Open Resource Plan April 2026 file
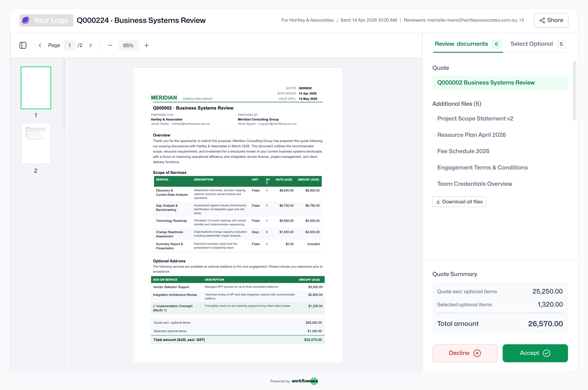Viewport: 588px width, 390px height. (x=471, y=135)
